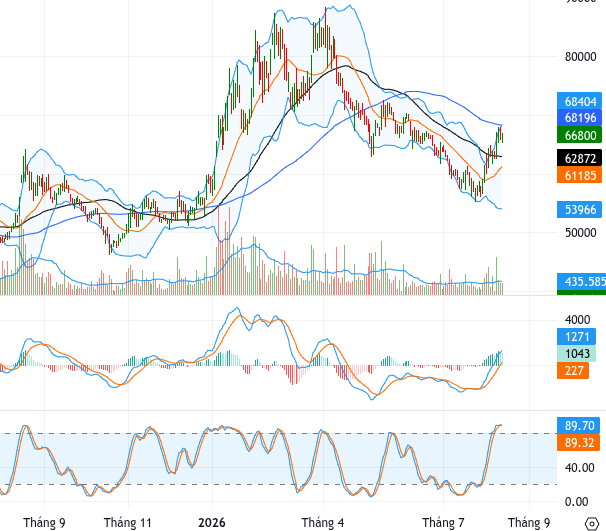This screenshot has height=531, width=606.
Task: Click the orange 61185 moving average label
Action: [x=580, y=175]
